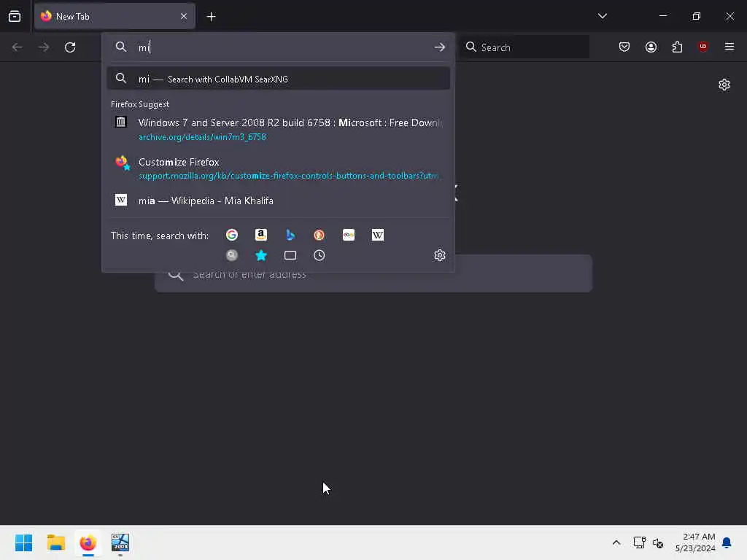Search this time with Wikipedia
This screenshot has height=560, width=747.
[377, 235]
